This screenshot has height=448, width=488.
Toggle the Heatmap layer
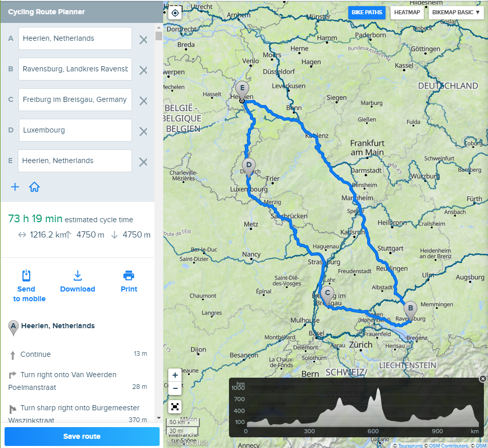(407, 13)
